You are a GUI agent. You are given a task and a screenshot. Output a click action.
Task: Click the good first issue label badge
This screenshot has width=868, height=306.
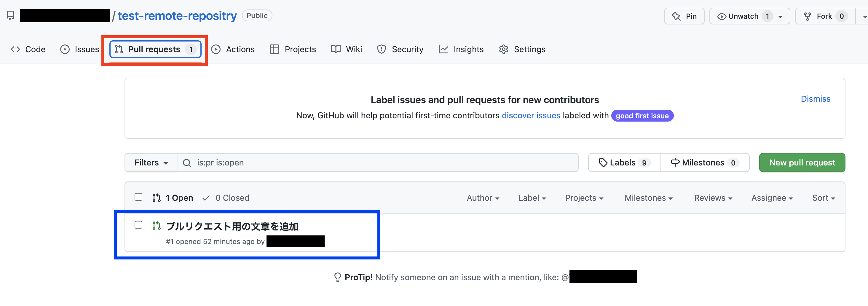642,116
